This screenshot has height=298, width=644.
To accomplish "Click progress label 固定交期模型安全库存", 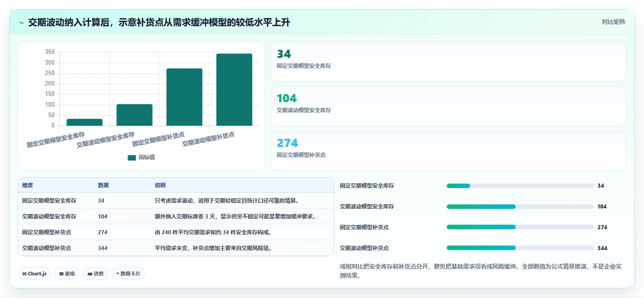I will point(367,186).
